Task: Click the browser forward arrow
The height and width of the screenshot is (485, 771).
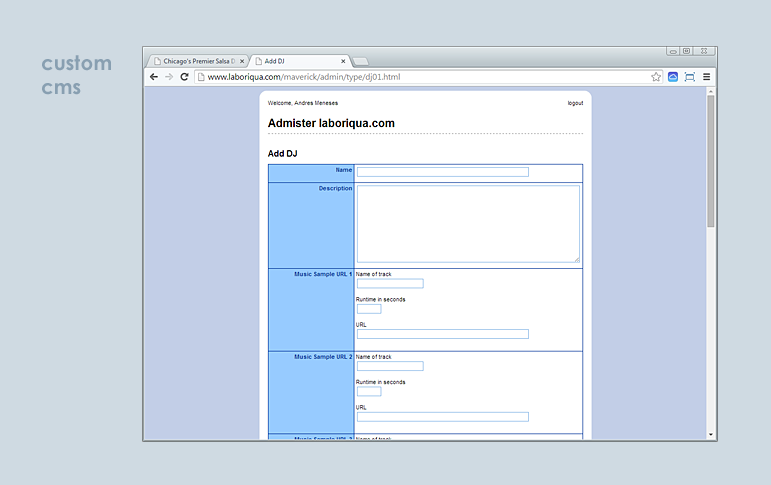Action: click(x=169, y=77)
